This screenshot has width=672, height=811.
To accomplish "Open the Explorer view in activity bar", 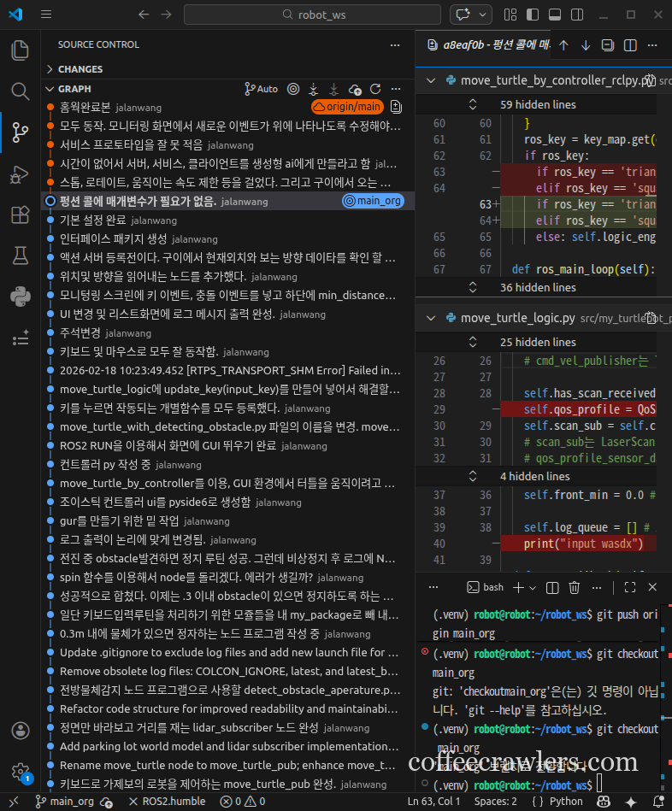I will 20,50.
